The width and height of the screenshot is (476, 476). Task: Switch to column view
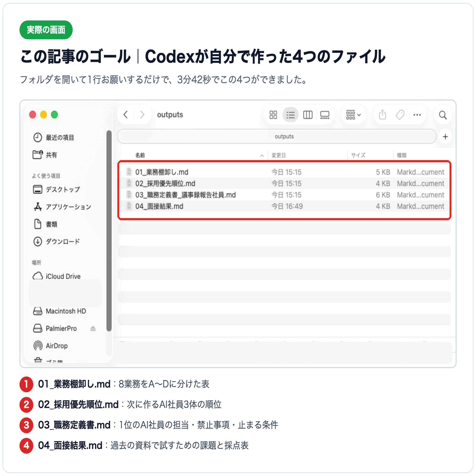(308, 115)
